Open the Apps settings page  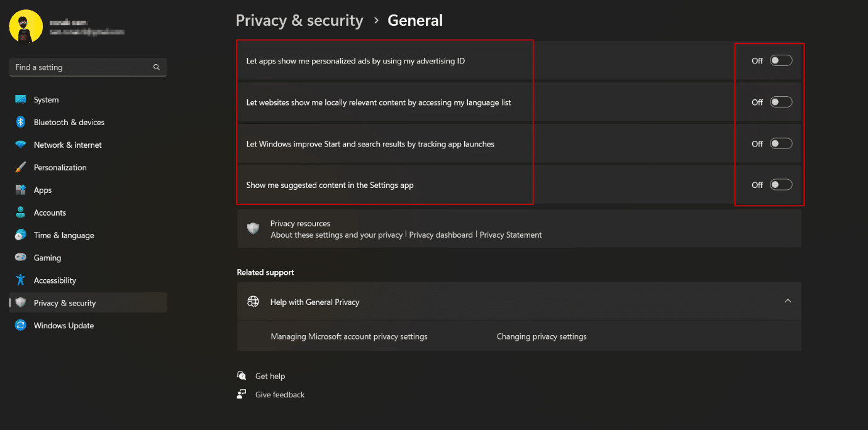coord(88,190)
